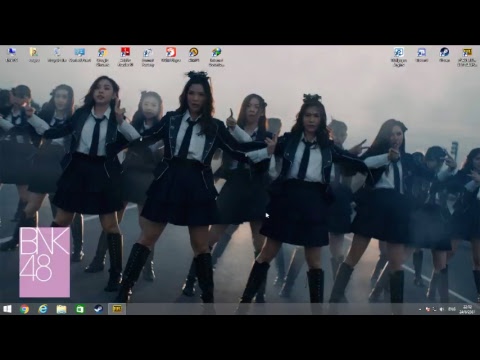Launch Internet Explorer from the taskbar
480x360 pixels.
(43, 309)
